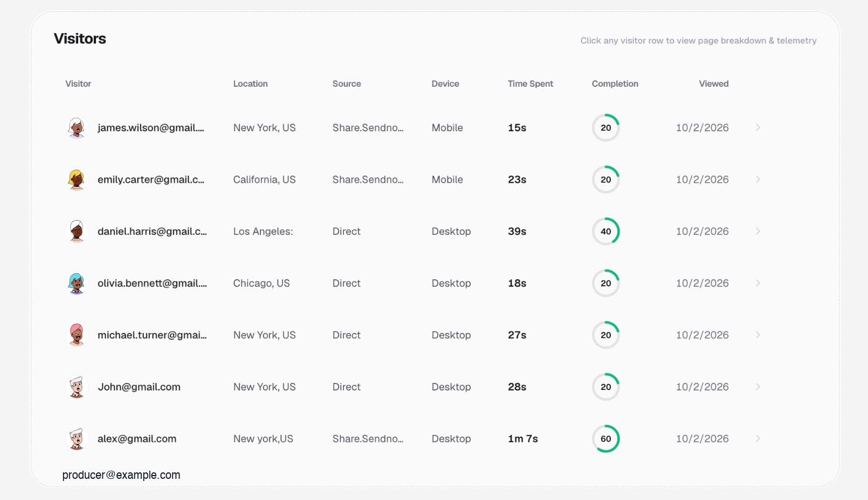Open visitor emily.carter@gmail email
Viewport: 868px width, 500px height.
pos(151,180)
